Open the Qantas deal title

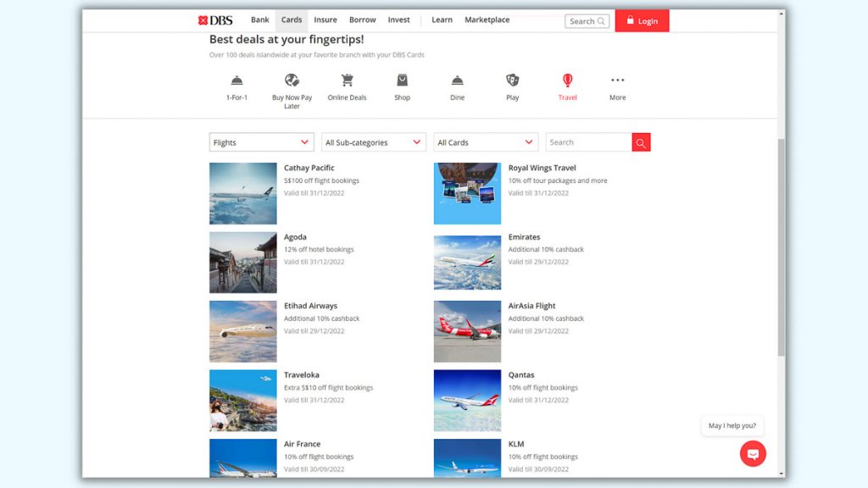click(521, 374)
